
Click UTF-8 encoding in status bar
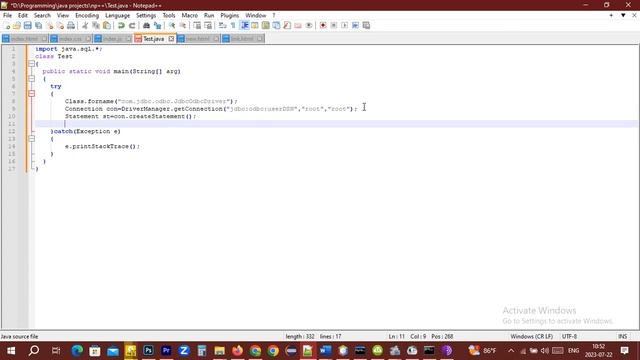(569, 336)
